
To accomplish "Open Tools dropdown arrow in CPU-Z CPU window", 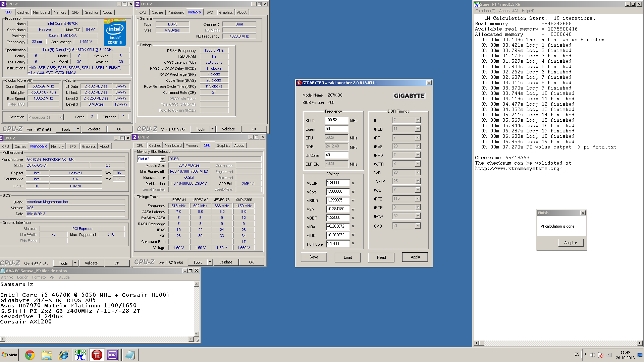I will pos(78,129).
